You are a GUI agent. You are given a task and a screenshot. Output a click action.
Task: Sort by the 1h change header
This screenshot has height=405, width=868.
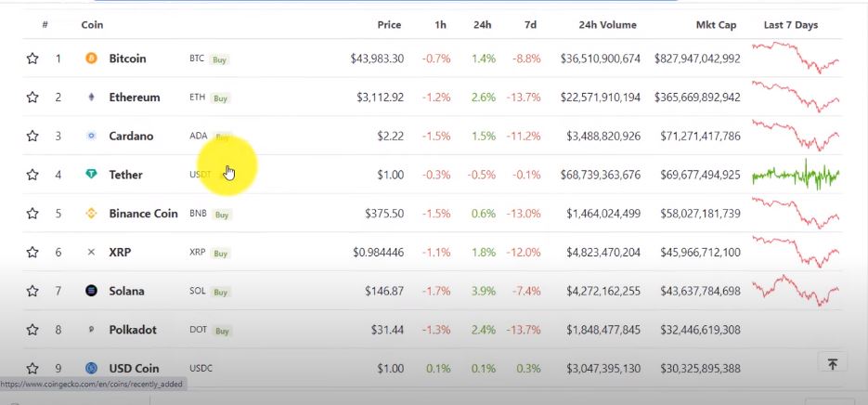(441, 25)
